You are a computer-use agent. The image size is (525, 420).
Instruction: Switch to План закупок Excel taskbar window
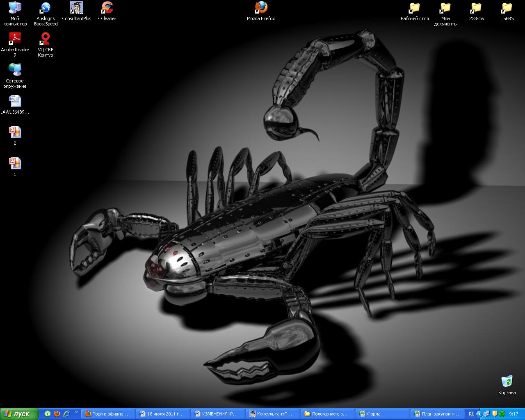(x=437, y=414)
